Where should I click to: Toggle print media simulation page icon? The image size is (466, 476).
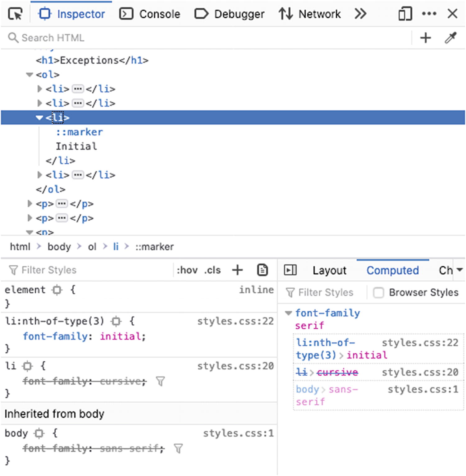tap(263, 270)
